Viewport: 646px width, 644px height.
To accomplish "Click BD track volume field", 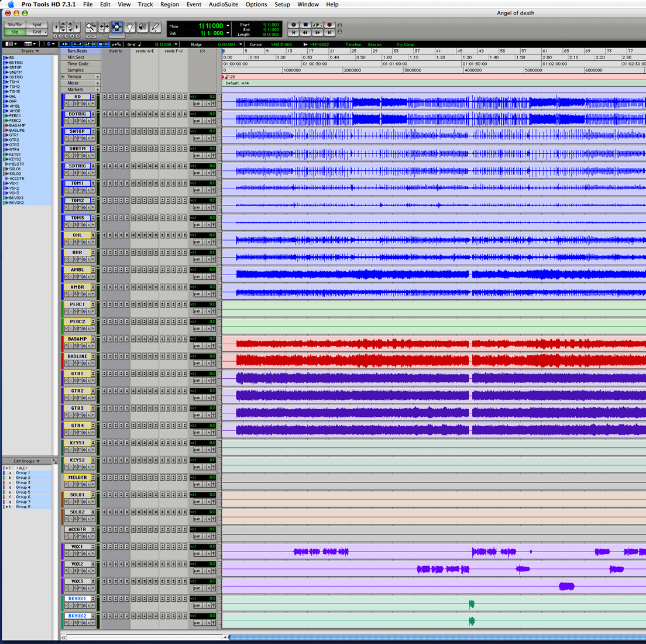I will (x=202, y=97).
